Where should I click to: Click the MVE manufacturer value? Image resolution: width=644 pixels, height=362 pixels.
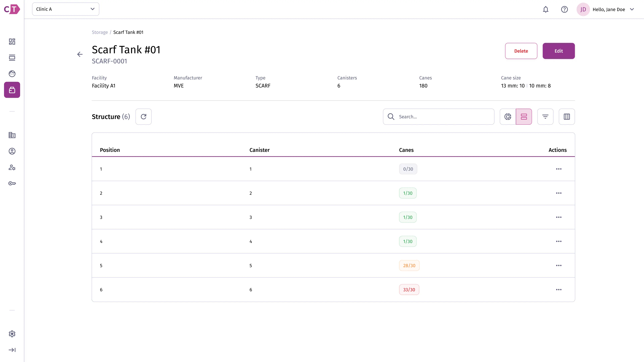coord(178,86)
